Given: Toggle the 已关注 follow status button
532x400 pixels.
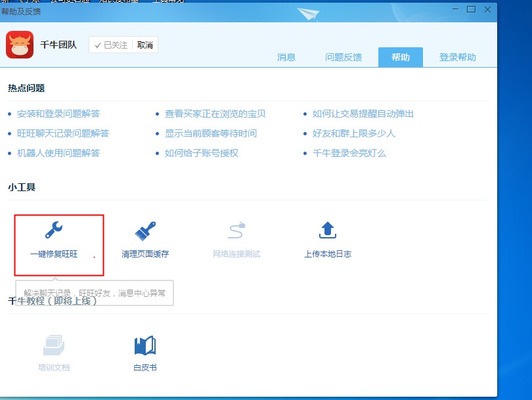Looking at the screenshot, I should click(x=111, y=45).
